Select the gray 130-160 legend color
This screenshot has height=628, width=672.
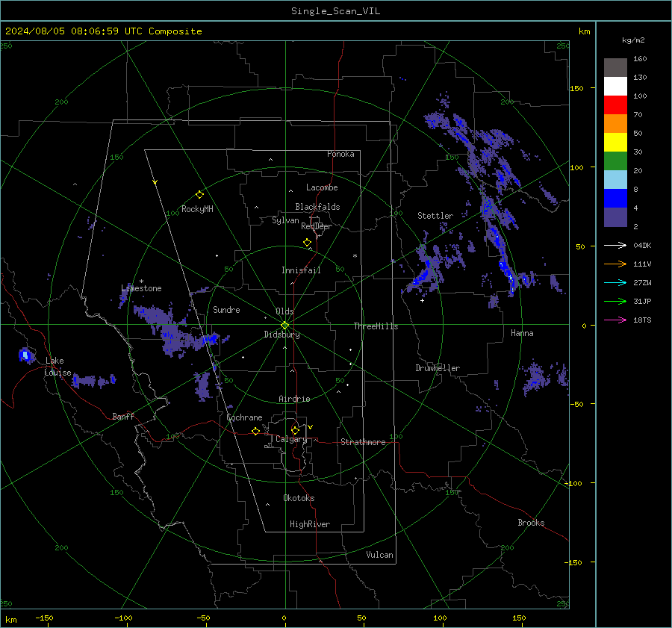coord(615,68)
